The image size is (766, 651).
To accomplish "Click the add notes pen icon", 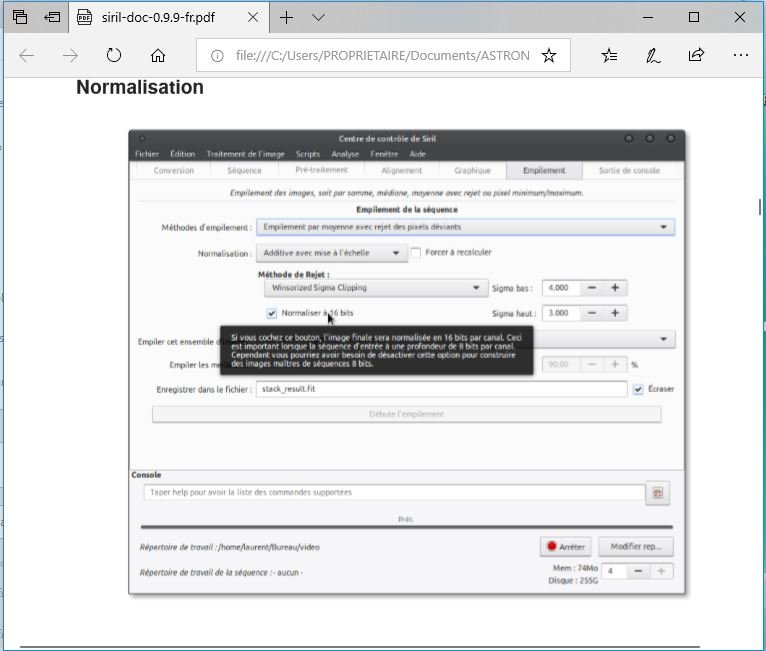I will click(653, 56).
